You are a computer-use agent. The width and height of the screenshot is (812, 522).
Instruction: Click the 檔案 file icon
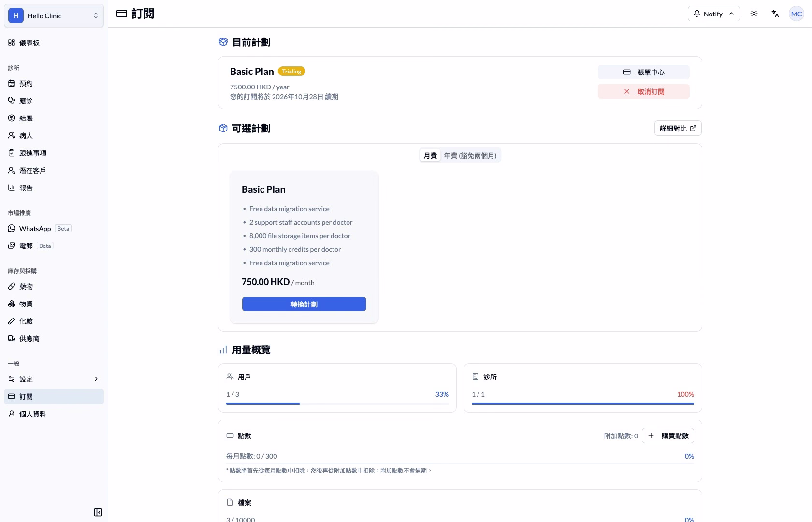pyautogui.click(x=230, y=502)
